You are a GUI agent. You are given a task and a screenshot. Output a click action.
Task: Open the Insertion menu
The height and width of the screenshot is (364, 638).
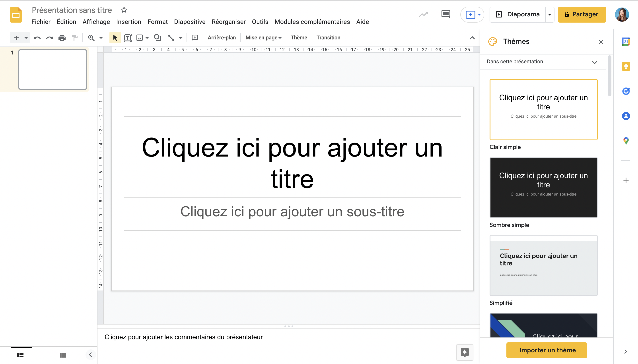pyautogui.click(x=129, y=22)
